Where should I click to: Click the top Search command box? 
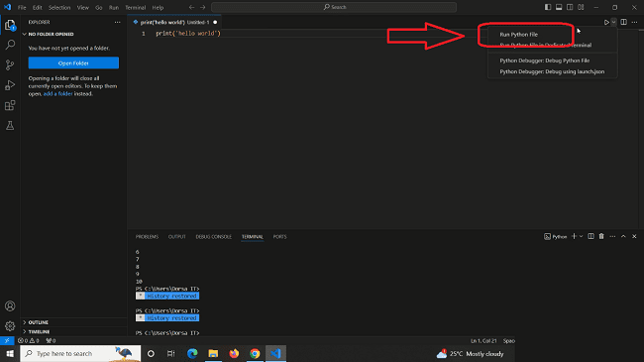[334, 7]
